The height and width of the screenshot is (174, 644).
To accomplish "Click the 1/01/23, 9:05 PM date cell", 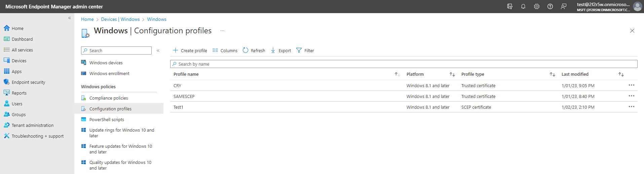I will coord(578,85).
